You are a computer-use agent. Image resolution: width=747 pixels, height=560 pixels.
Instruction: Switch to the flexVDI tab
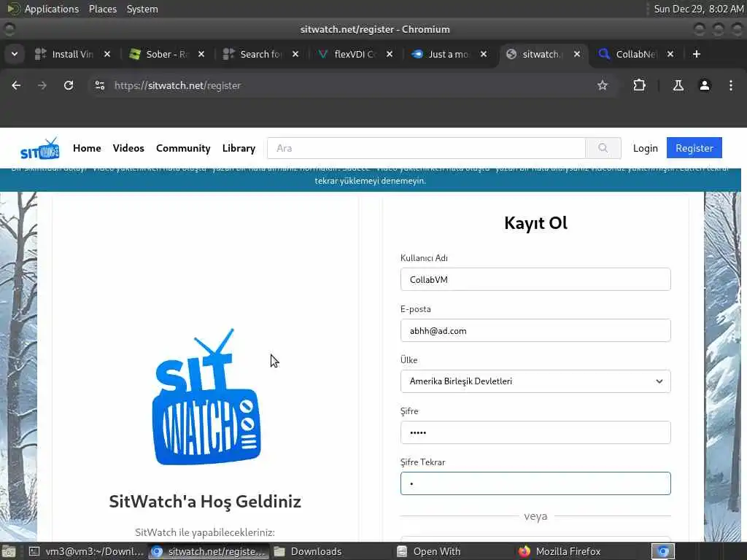pos(354,54)
